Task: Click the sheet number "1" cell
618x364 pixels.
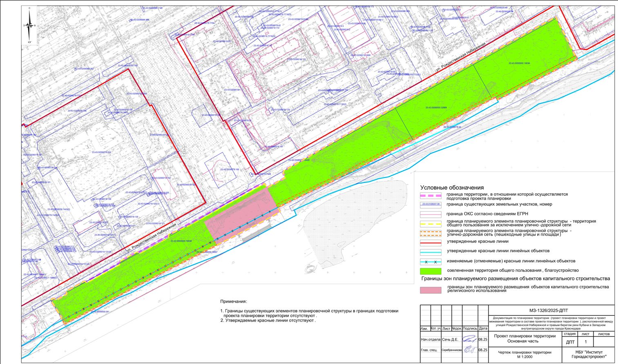Action: coord(585,342)
